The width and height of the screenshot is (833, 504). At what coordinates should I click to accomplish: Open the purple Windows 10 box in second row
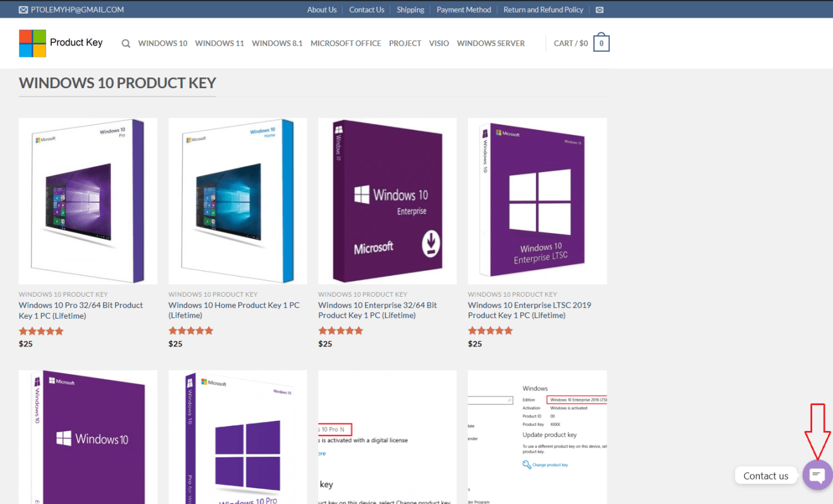point(88,437)
